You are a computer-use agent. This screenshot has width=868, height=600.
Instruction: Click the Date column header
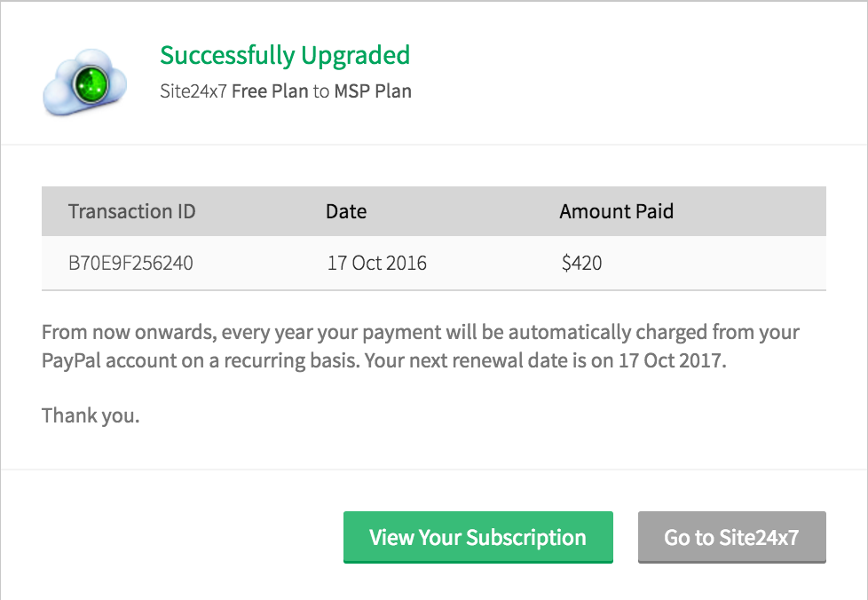coord(346,211)
